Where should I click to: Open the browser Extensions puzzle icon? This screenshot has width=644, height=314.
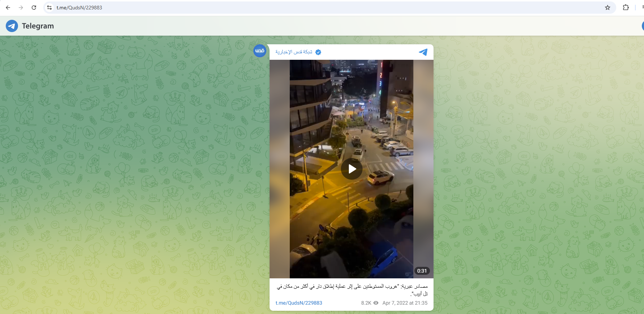tap(626, 8)
